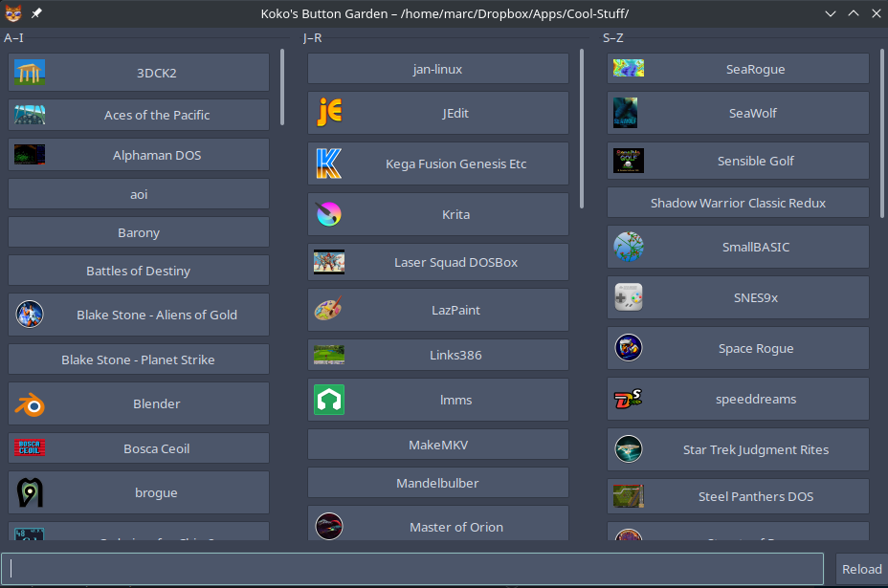
Task: Click the yellow Kega Fusion K icon
Action: (x=329, y=163)
